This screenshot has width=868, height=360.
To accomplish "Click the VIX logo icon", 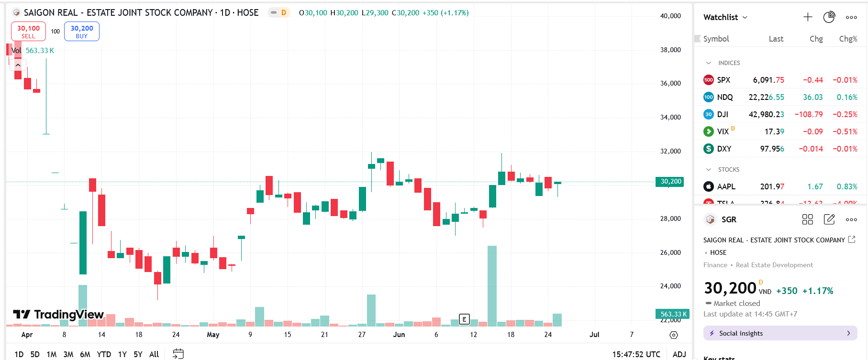I will click(x=709, y=131).
